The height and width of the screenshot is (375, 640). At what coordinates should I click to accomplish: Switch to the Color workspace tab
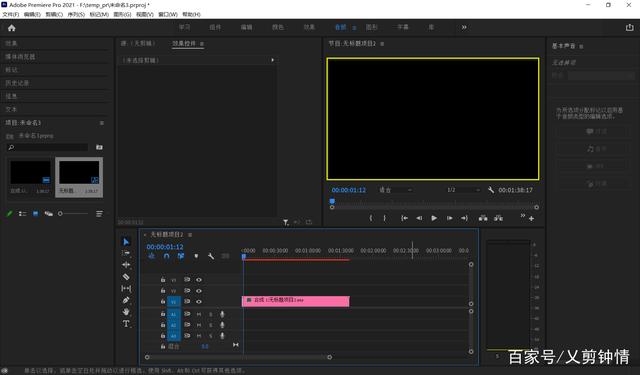coord(278,27)
